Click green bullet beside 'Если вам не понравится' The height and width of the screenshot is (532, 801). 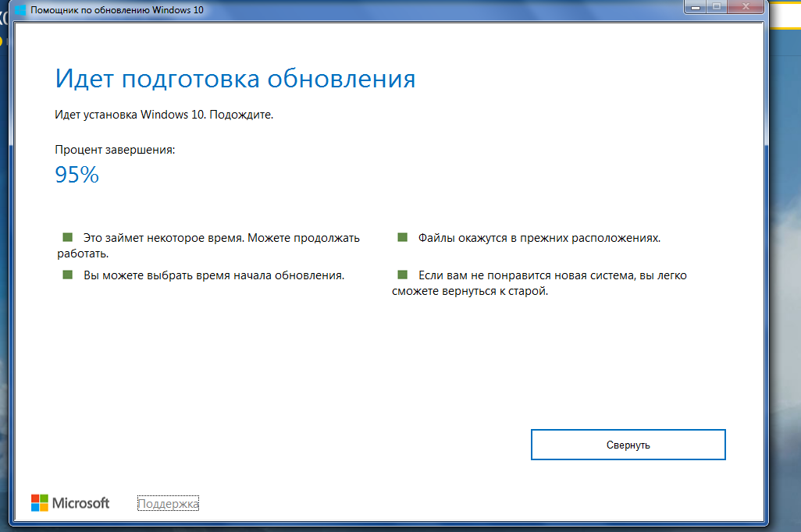point(403,275)
